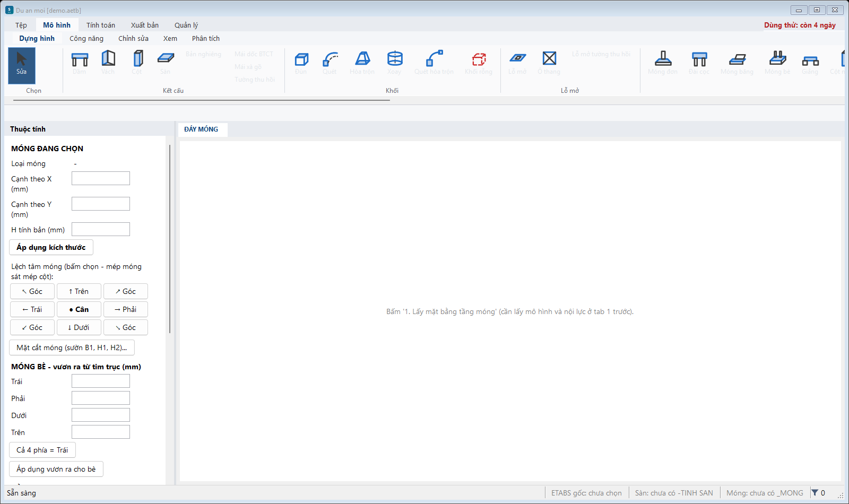
Task: Select the Phân tích sub-tab
Action: [206, 38]
